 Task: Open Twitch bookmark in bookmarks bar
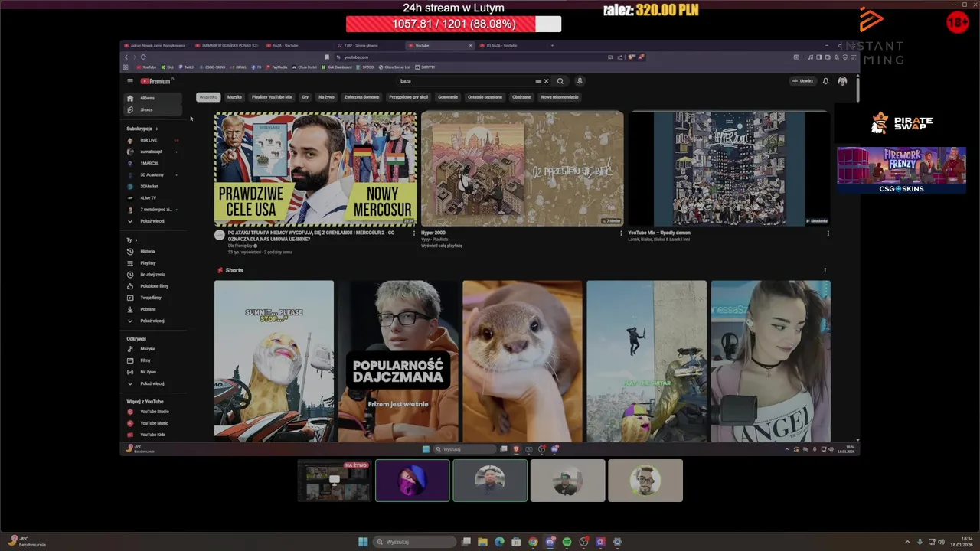coord(187,67)
